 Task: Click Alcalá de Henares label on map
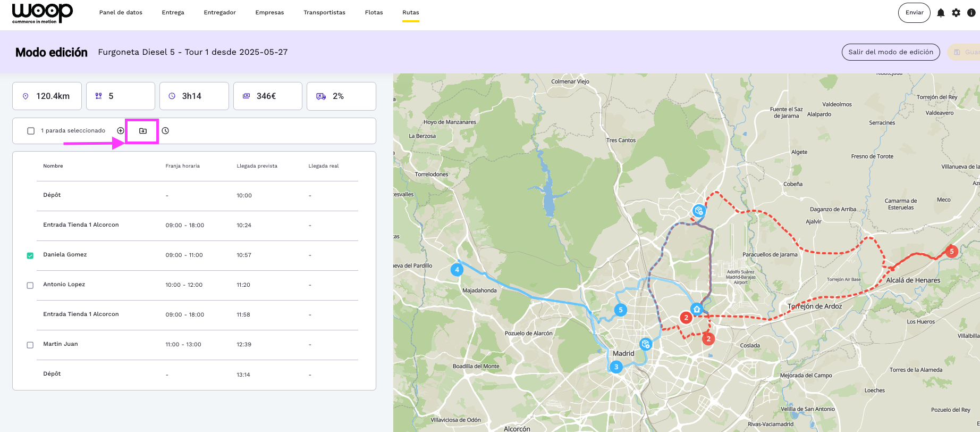[x=913, y=280]
